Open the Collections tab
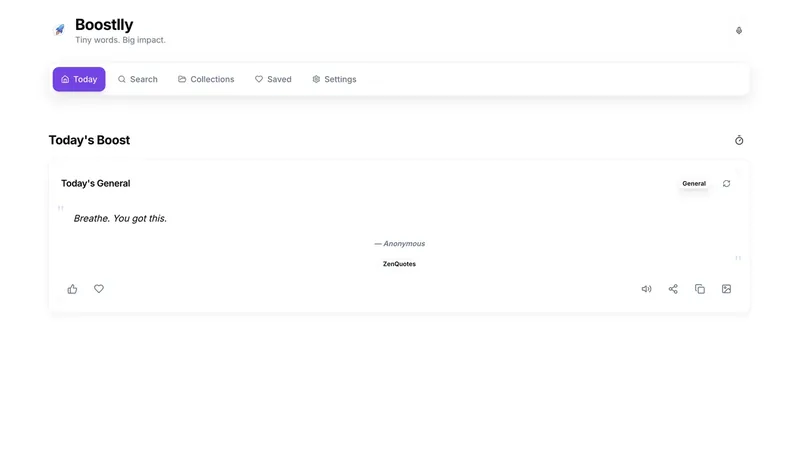 (x=206, y=79)
